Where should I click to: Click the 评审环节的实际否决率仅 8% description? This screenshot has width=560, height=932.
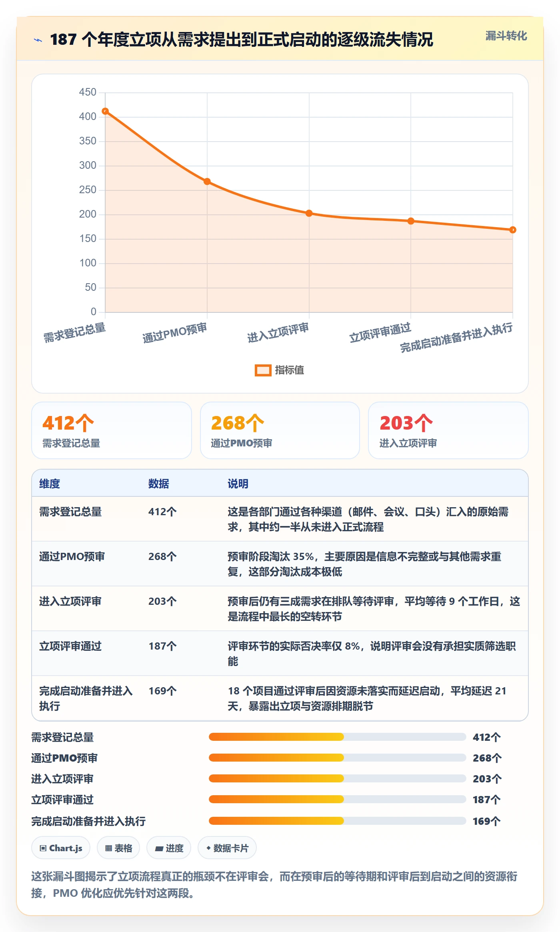tap(372, 654)
